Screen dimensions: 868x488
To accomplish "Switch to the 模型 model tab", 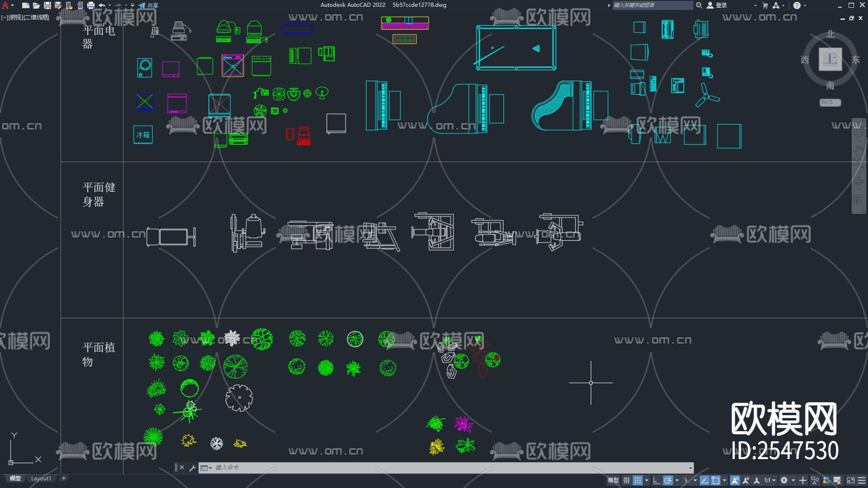I will click(x=15, y=478).
